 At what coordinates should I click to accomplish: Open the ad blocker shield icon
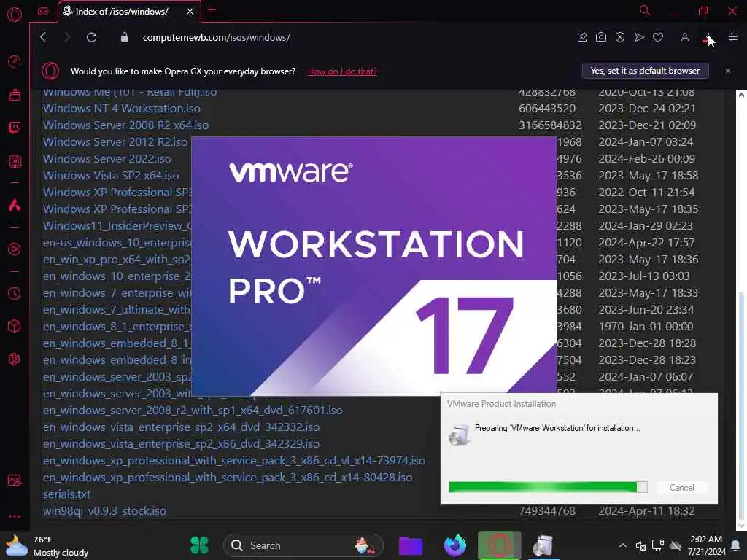620,37
